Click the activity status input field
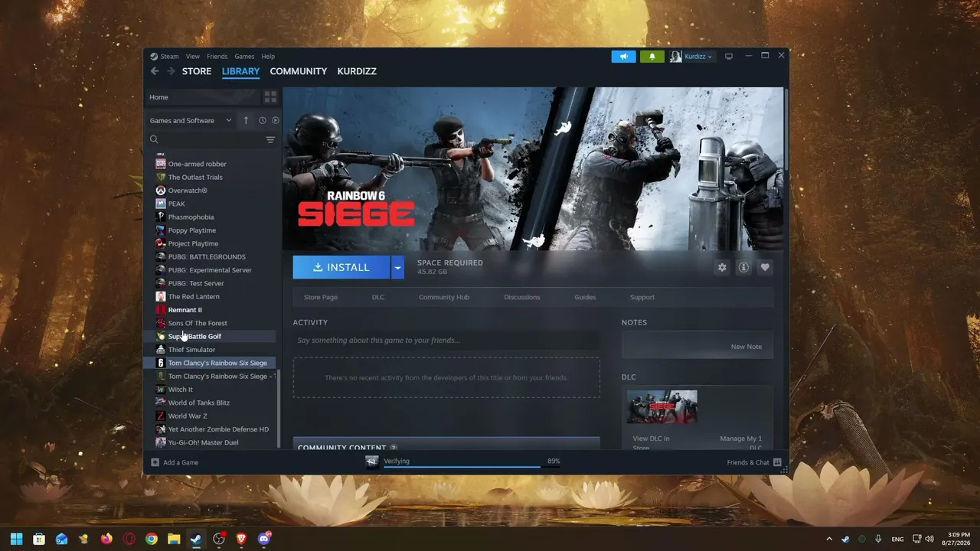This screenshot has height=551, width=980. coord(446,341)
